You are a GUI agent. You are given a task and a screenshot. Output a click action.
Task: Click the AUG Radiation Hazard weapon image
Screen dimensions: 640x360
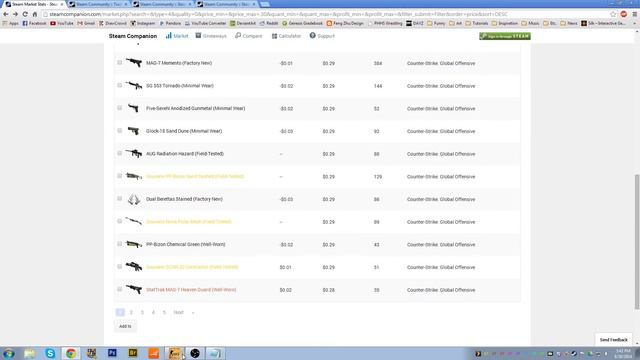point(134,153)
